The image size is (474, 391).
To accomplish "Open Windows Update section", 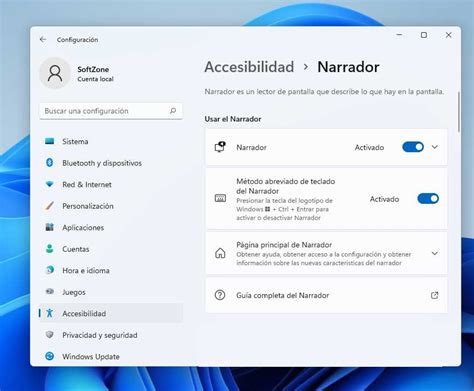I will [x=111, y=356].
